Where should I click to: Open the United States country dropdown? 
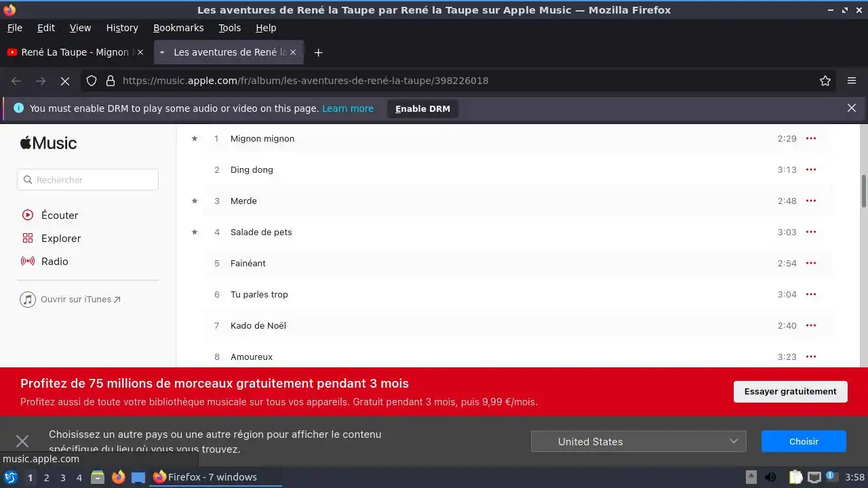(638, 441)
